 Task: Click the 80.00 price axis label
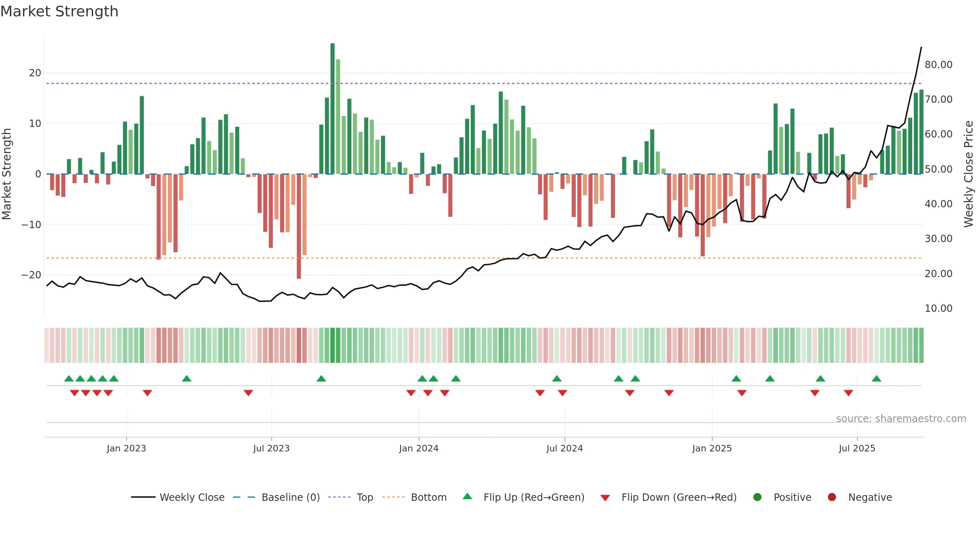tap(938, 64)
